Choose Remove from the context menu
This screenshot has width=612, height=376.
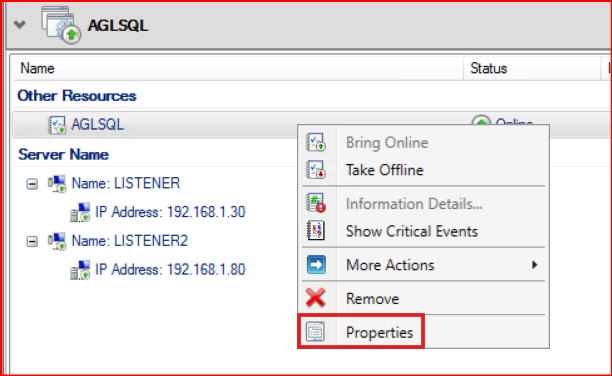click(372, 299)
